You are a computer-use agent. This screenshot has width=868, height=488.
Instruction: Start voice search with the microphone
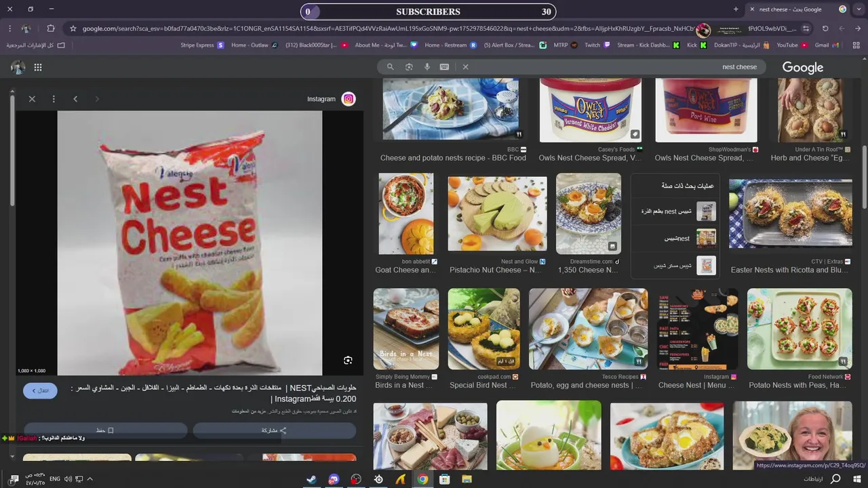427,67
